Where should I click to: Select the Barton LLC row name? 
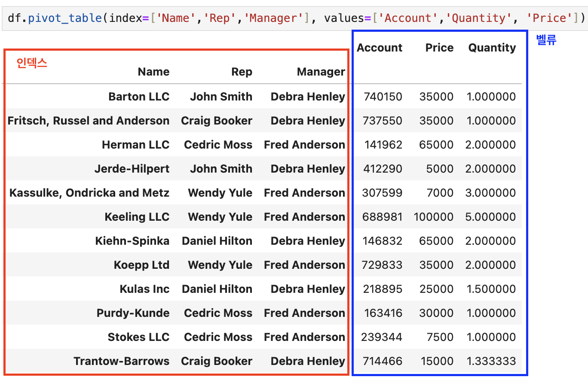coord(139,97)
